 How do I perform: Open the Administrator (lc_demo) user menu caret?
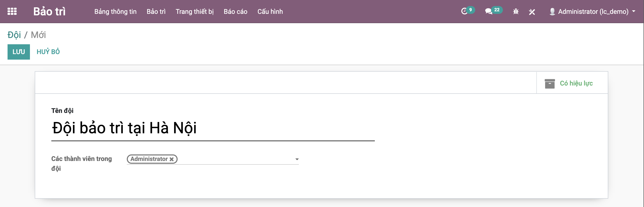click(x=634, y=11)
